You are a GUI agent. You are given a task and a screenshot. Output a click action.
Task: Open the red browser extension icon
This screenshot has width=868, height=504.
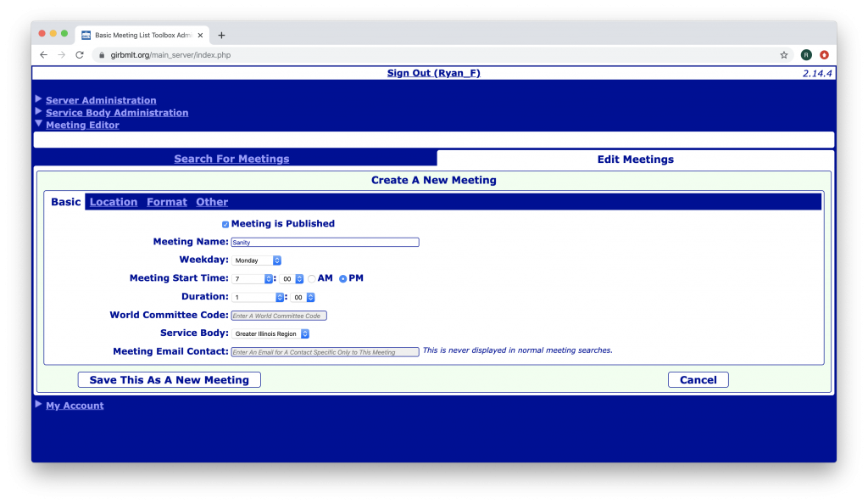pos(824,55)
